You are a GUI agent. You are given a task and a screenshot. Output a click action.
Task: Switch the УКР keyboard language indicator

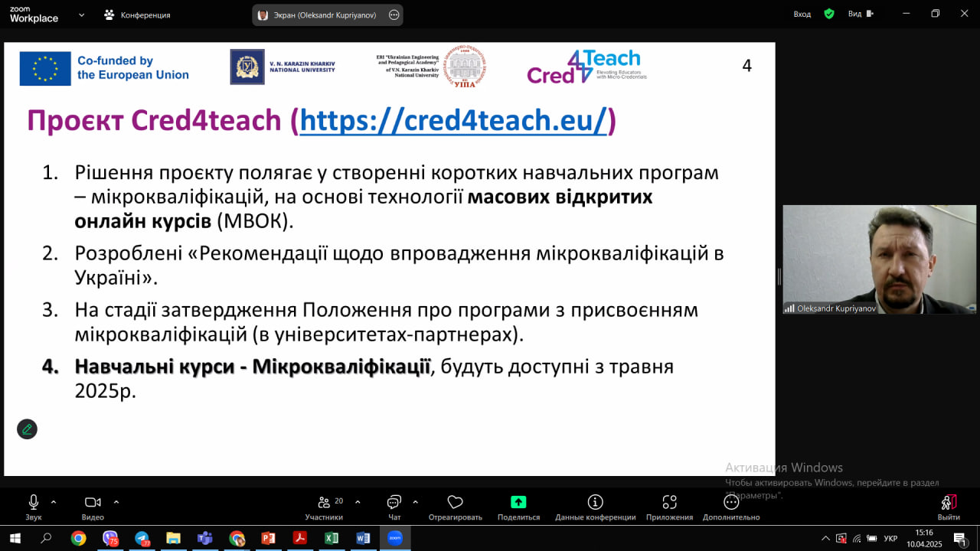click(x=890, y=538)
